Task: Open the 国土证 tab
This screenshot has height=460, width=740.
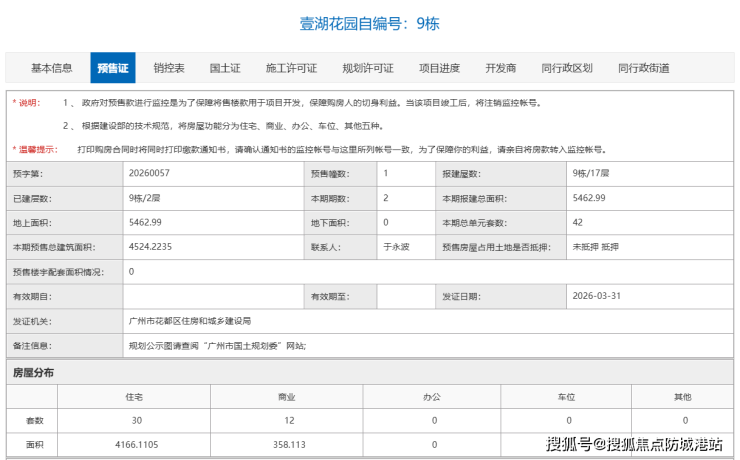Action: tap(225, 68)
